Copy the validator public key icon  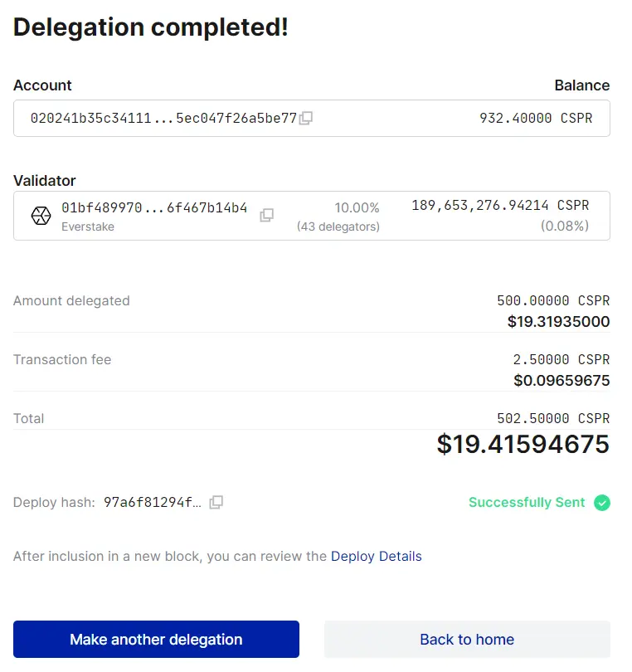266,215
